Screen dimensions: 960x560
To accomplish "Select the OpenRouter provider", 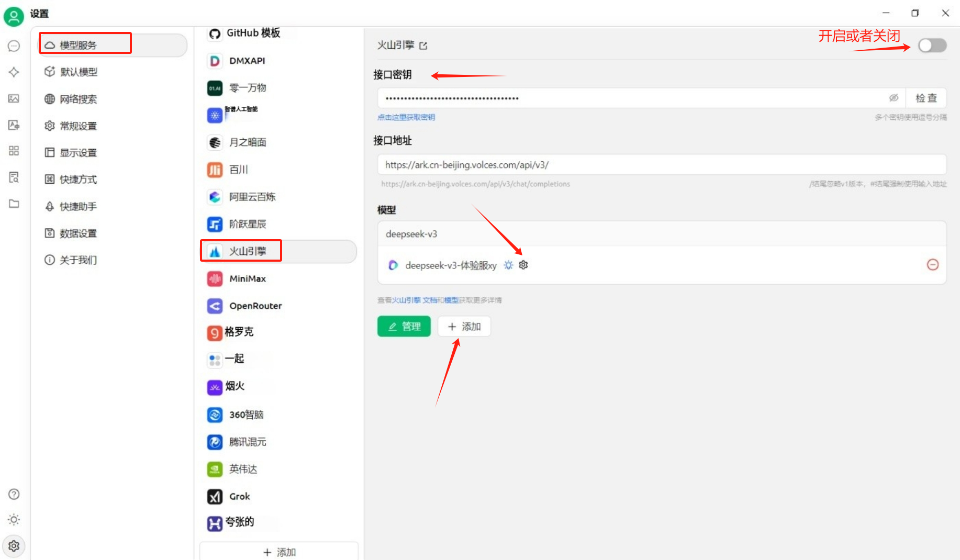I will click(278, 306).
